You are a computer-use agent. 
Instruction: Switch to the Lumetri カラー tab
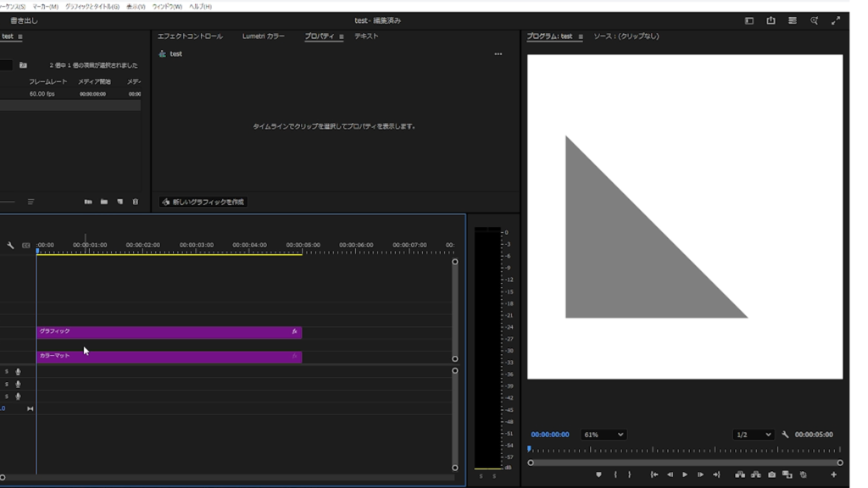pyautogui.click(x=264, y=36)
